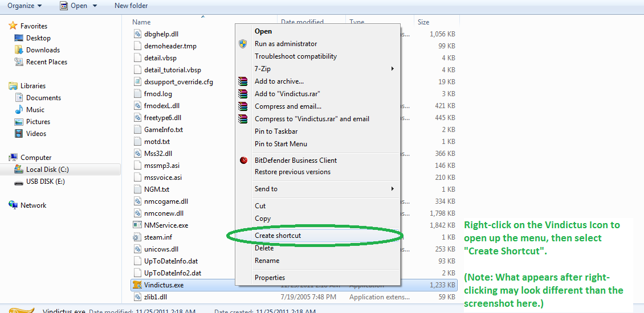This screenshot has height=313, width=644.
Task: Select the UpToDateInfo.dat file name
Action: coord(172,261)
